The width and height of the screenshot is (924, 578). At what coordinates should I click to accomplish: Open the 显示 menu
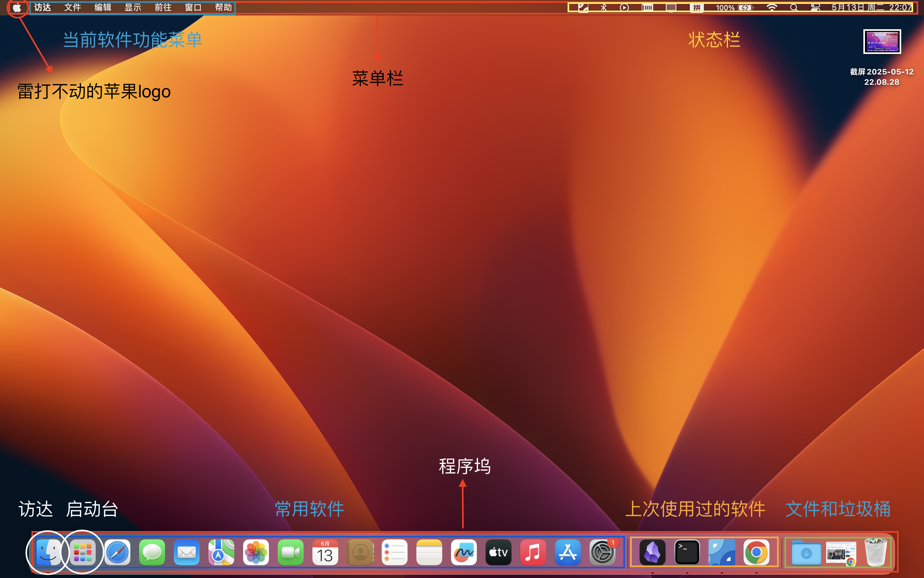133,8
